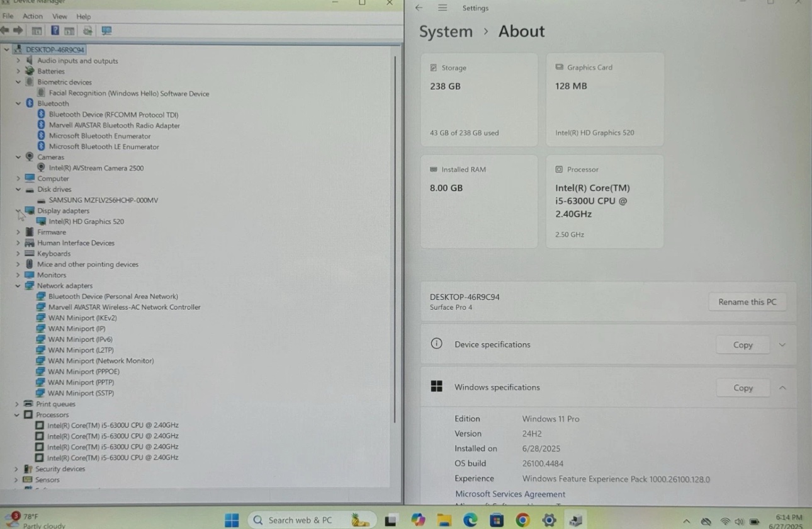Select Bluetooth Device (Personal Area Network)
Screen dimensions: 812x529
[x=113, y=296]
